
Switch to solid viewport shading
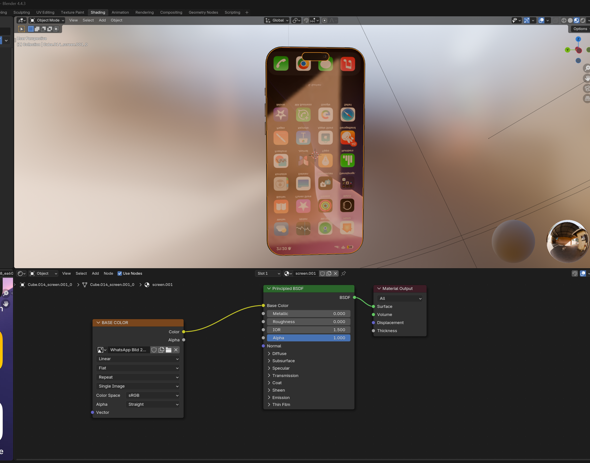click(570, 20)
